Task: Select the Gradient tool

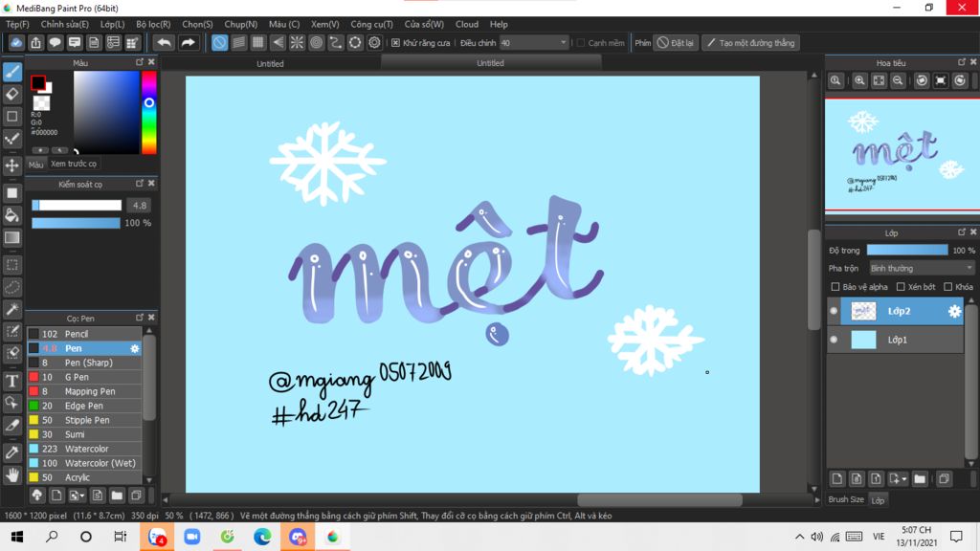Action: coord(11,238)
